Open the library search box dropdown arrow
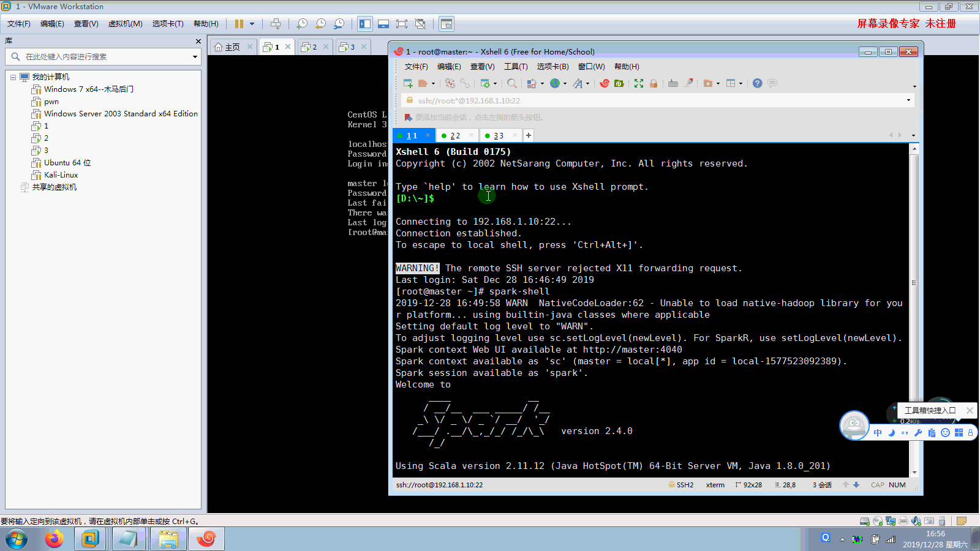The height and width of the screenshot is (551, 980). pyautogui.click(x=195, y=57)
